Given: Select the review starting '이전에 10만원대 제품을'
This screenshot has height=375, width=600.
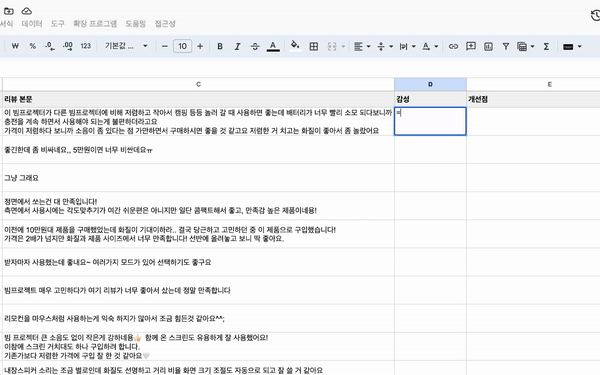Looking at the screenshot, I should point(198,234).
